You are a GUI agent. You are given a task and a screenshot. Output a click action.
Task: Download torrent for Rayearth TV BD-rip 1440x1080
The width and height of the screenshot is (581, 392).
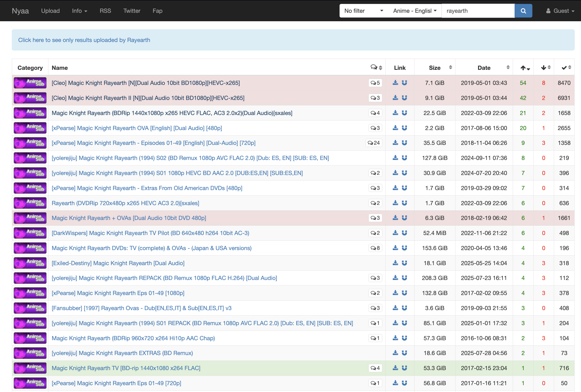395,368
